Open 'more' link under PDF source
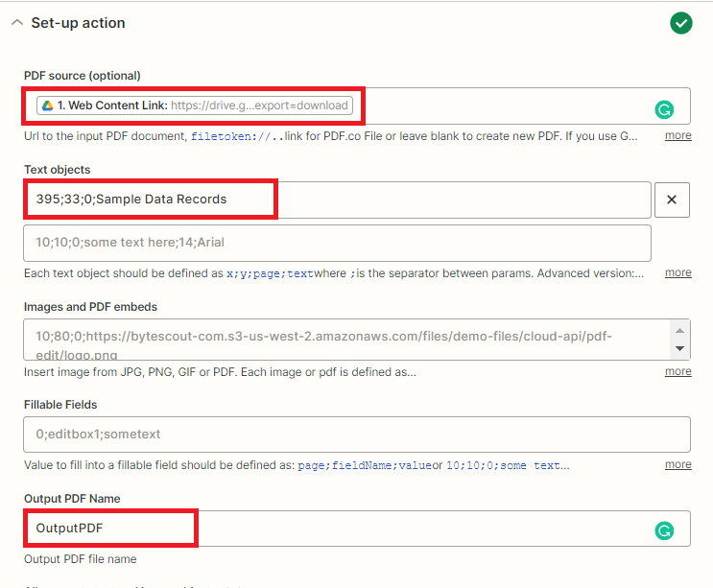This screenshot has height=588, width=713. pyautogui.click(x=677, y=135)
